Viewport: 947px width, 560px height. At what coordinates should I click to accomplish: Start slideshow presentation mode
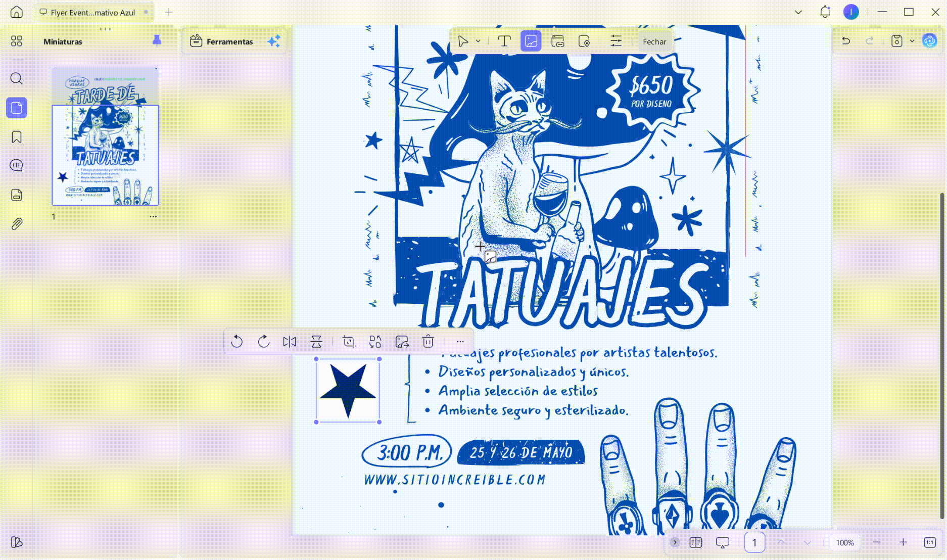click(x=723, y=542)
